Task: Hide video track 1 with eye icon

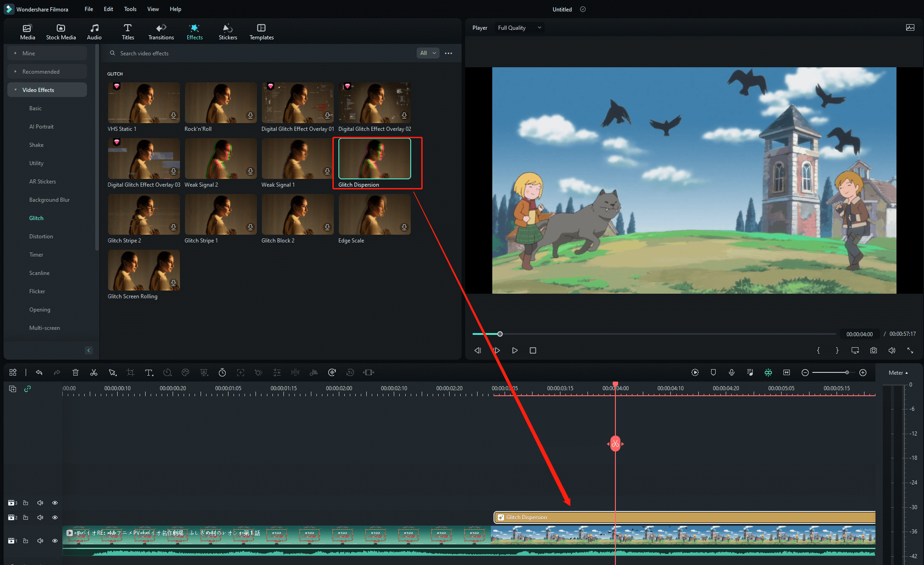Action: pyautogui.click(x=55, y=541)
